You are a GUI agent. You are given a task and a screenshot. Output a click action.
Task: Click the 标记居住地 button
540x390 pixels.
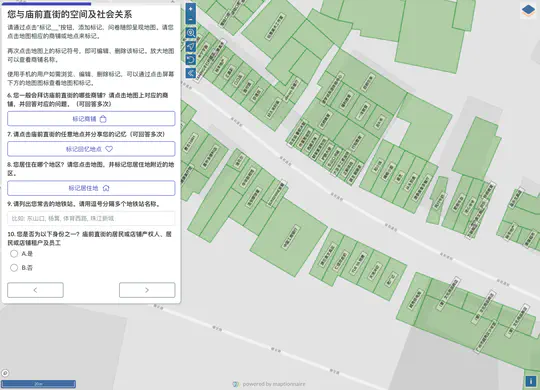coord(91,188)
